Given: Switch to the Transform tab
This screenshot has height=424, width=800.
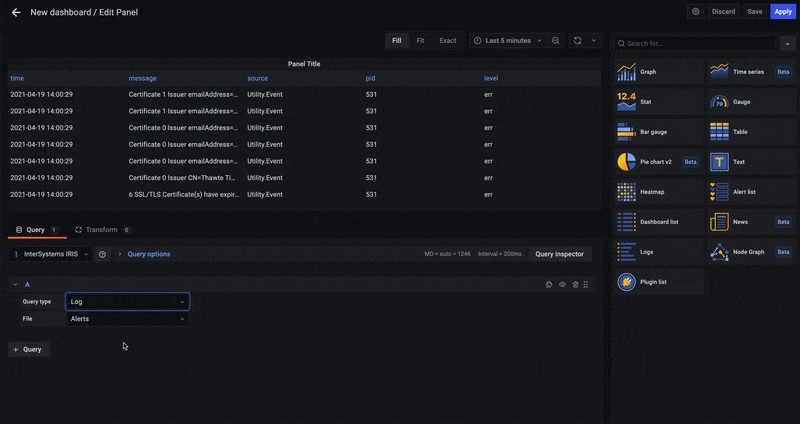Looking at the screenshot, I should (101, 230).
